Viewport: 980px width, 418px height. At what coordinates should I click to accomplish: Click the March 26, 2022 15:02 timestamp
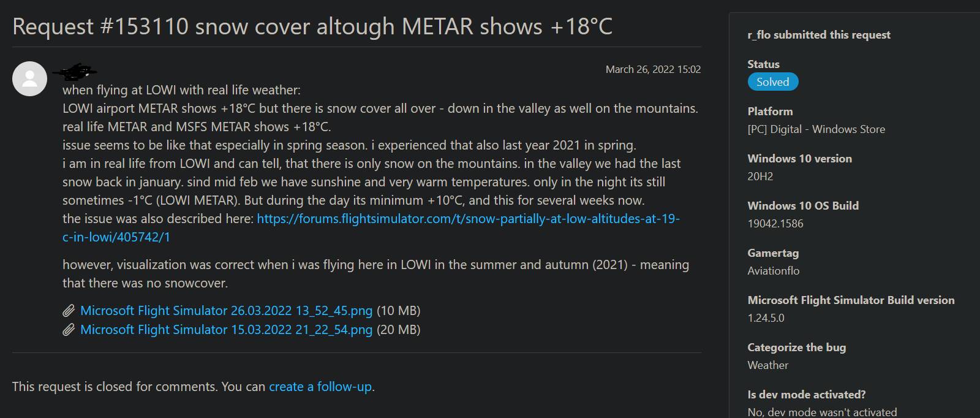(653, 69)
